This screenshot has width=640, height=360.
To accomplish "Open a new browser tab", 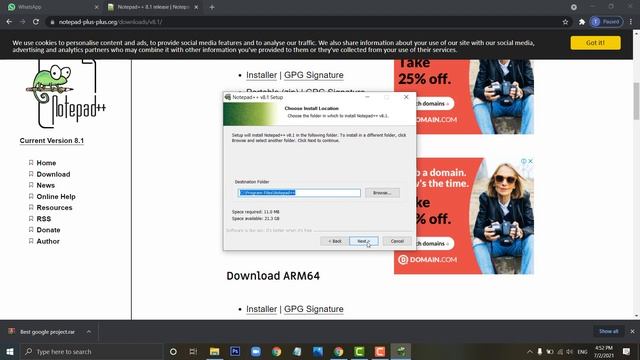I will [x=212, y=7].
